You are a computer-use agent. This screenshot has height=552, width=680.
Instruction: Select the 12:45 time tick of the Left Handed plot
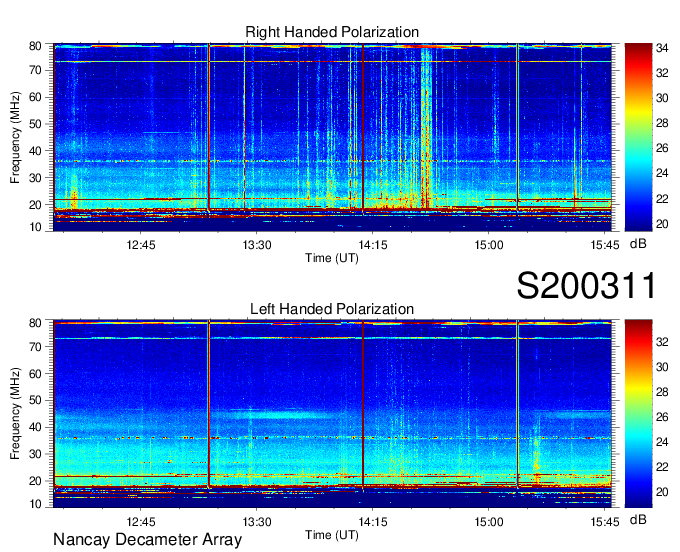tap(141, 522)
